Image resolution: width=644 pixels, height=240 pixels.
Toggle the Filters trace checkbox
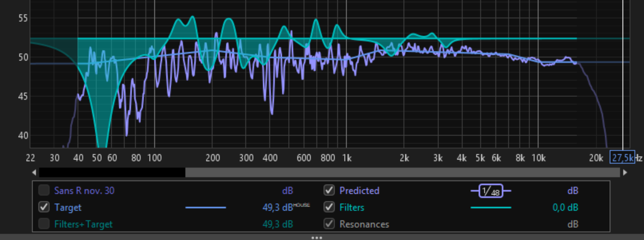click(329, 208)
